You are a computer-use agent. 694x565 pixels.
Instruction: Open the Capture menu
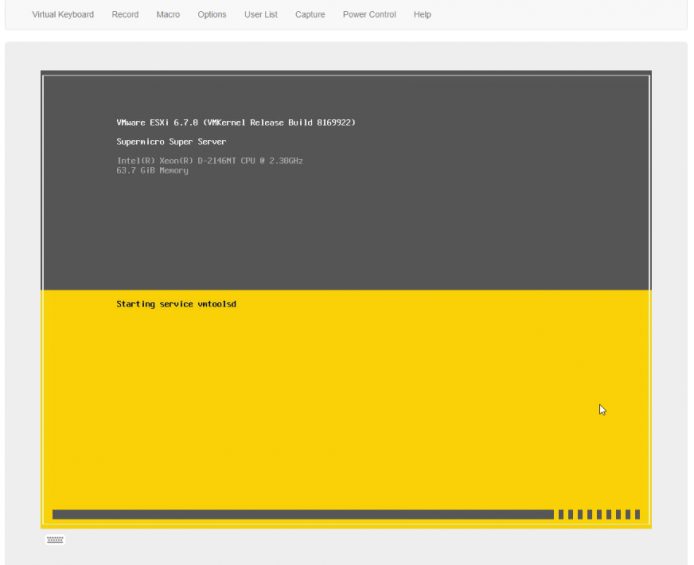coord(310,15)
